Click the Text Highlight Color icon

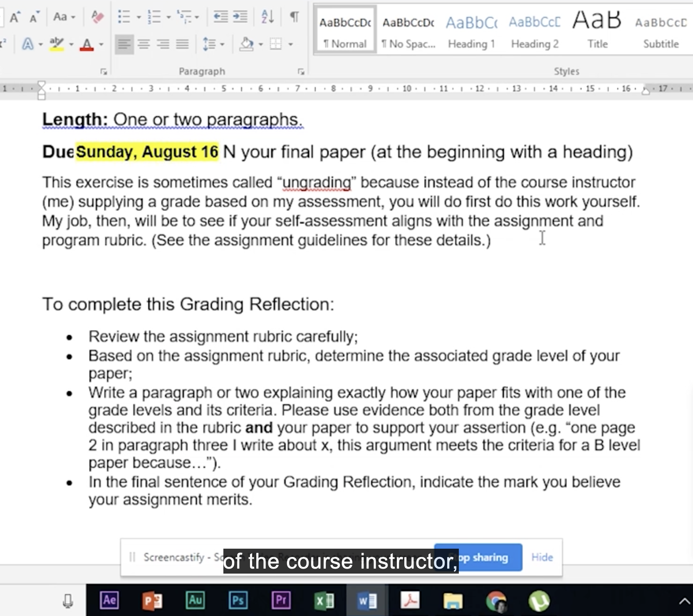[56, 44]
